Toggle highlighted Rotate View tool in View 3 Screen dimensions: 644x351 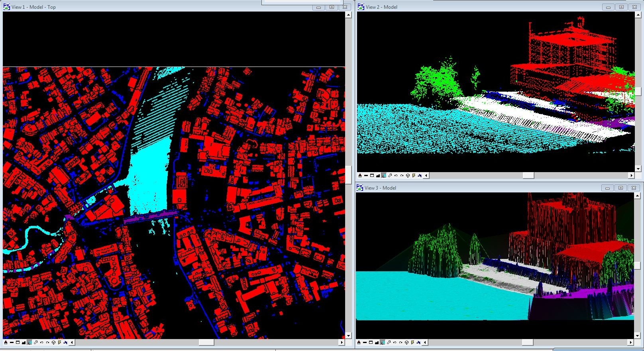point(383,342)
